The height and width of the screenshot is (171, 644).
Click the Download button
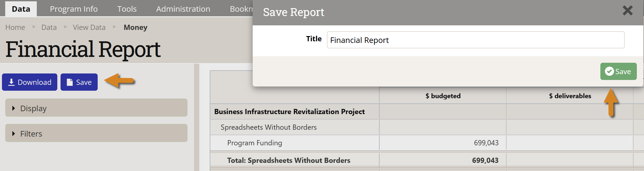tap(30, 82)
